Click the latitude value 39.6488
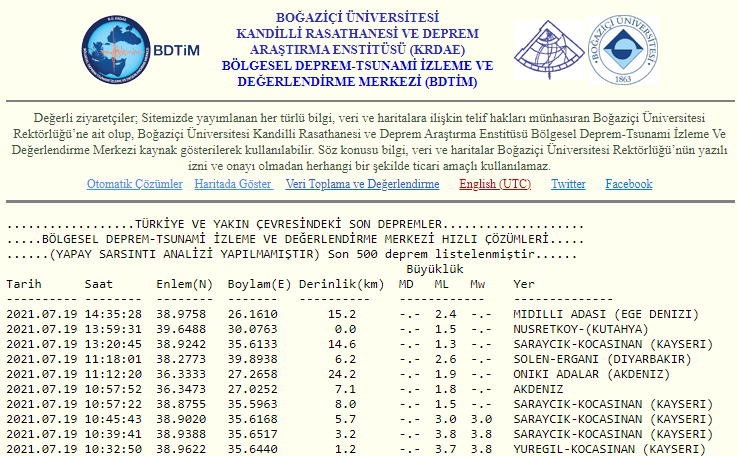This screenshot has width=738, height=456. (x=181, y=329)
